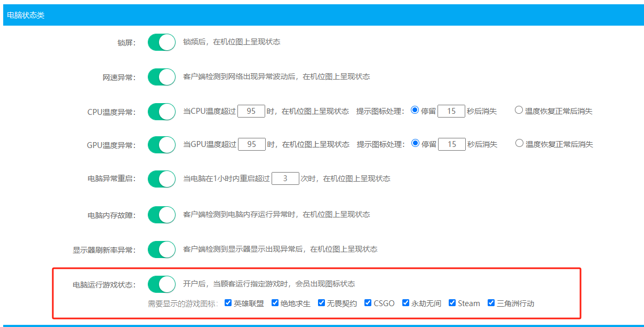Disable the 网速异常 switch

coord(162,77)
